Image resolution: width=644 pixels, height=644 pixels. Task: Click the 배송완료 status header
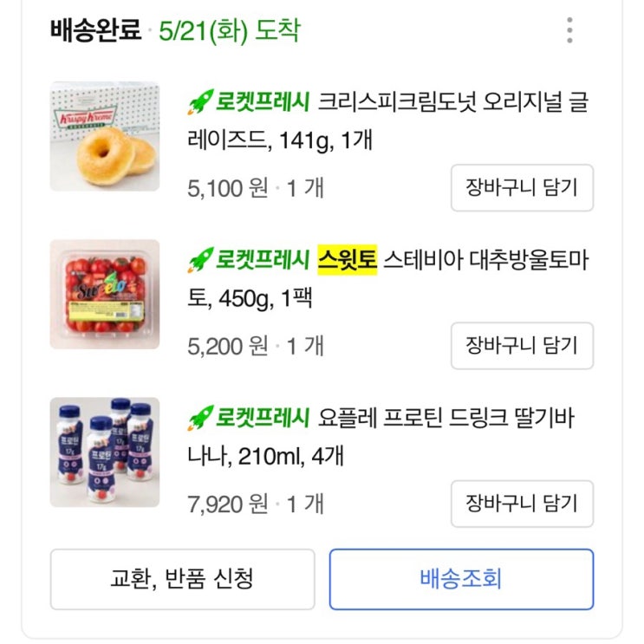point(95,30)
